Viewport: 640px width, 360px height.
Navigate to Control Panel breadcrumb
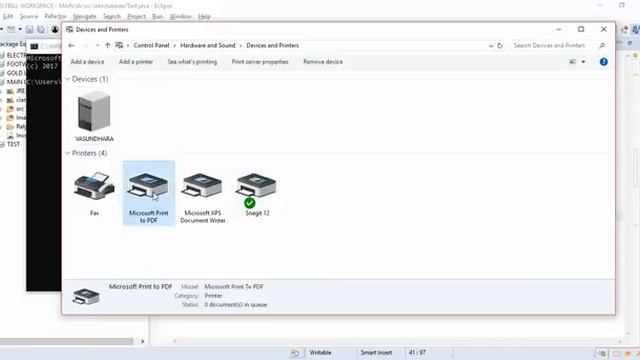coord(151,45)
